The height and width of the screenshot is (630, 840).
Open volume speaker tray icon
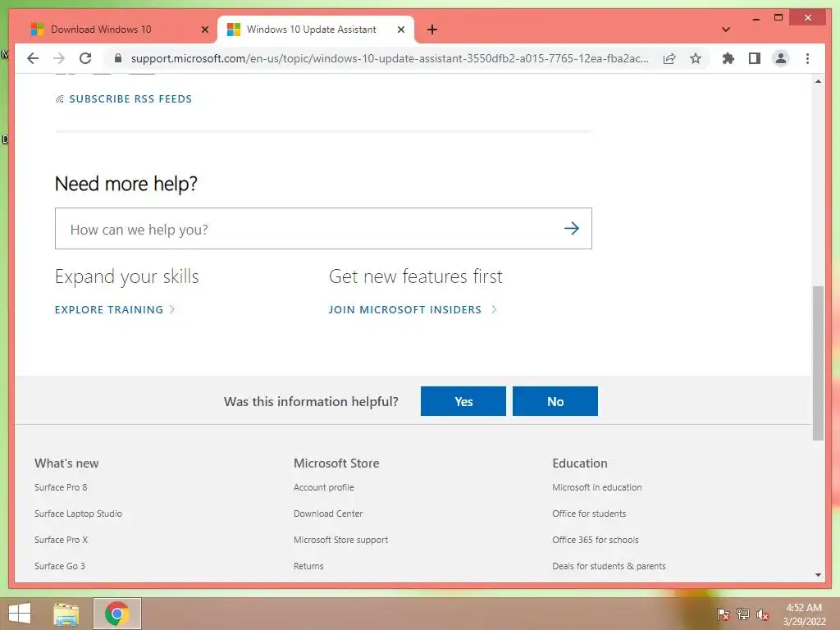click(x=762, y=614)
